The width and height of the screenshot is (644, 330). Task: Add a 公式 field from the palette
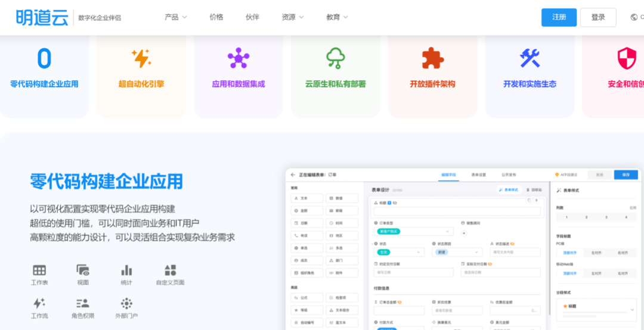(306, 298)
